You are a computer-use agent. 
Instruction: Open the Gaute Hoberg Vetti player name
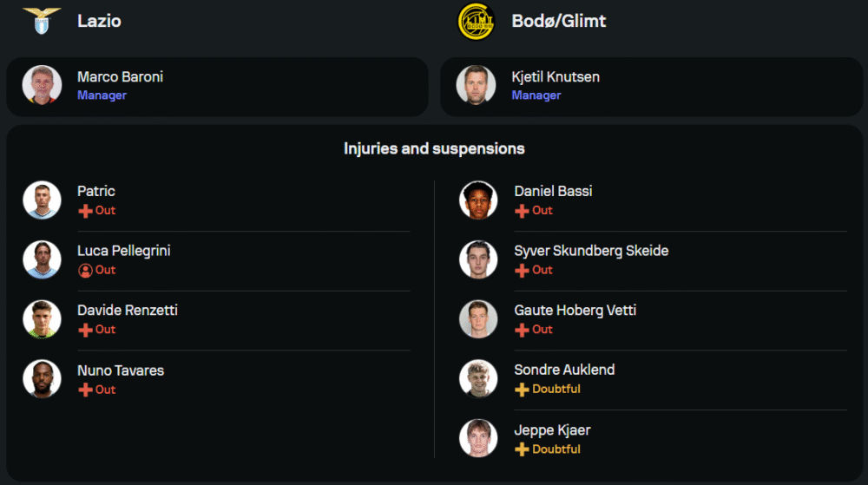click(575, 311)
